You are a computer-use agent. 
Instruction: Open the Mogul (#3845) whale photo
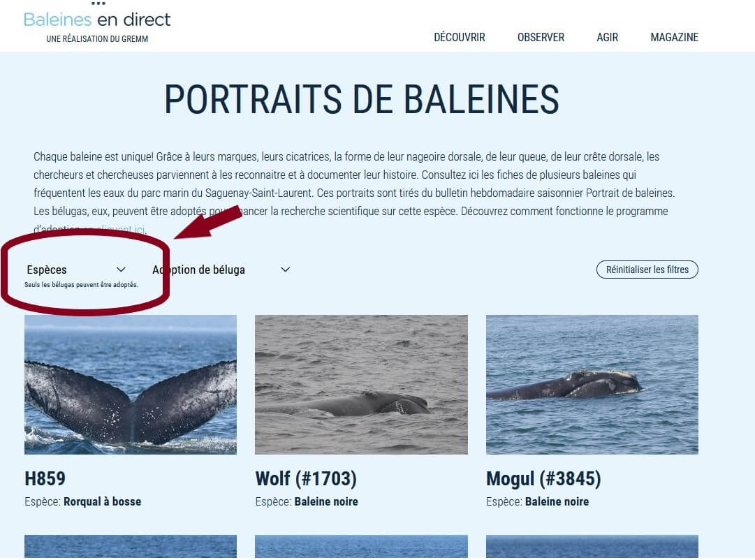coord(592,385)
